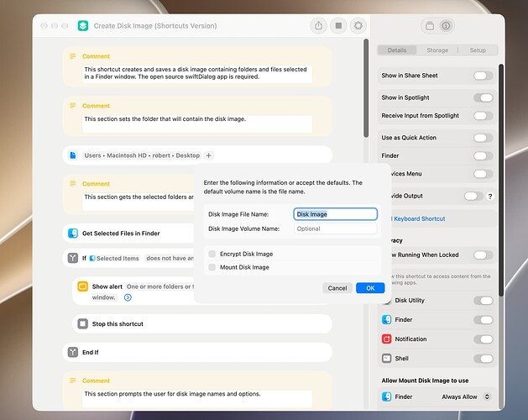Screen dimensions: 528x420
Task: Click the Selected Items variable token
Action: coord(114,258)
